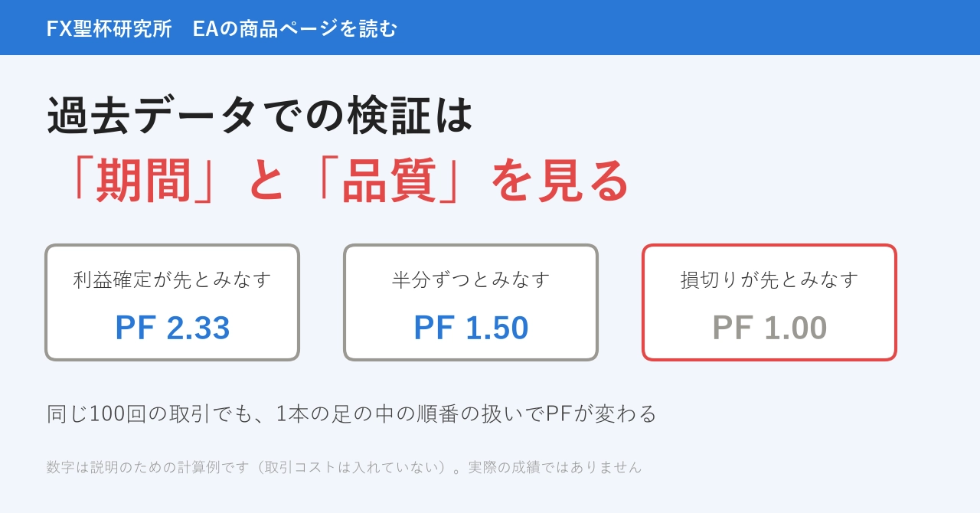Screen dimensions: 980x513
Task: Click the PF 1.50 value
Action: [471, 328]
